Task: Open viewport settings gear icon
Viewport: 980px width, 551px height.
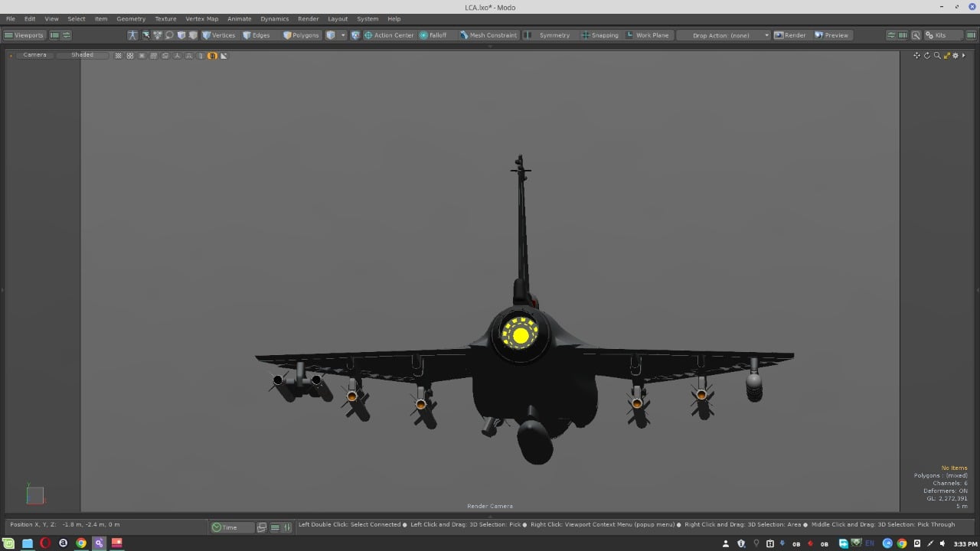Action: [x=955, y=55]
